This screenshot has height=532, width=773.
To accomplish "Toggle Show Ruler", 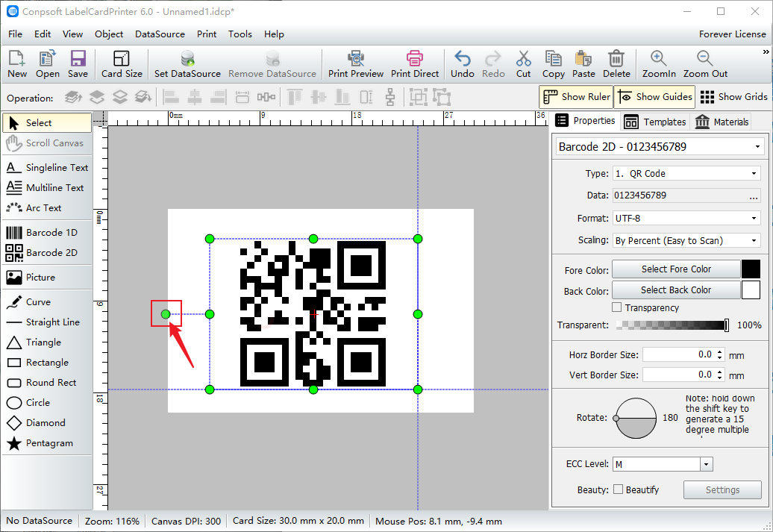I will coord(576,97).
